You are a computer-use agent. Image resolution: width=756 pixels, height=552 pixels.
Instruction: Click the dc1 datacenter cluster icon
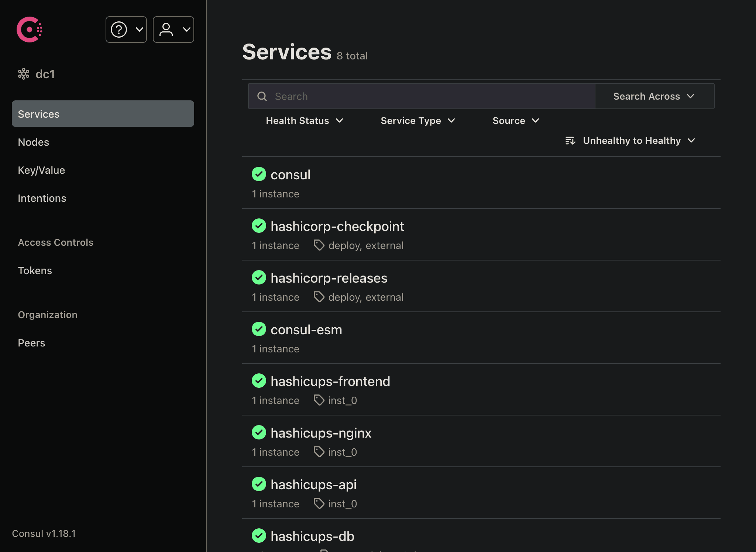(24, 73)
